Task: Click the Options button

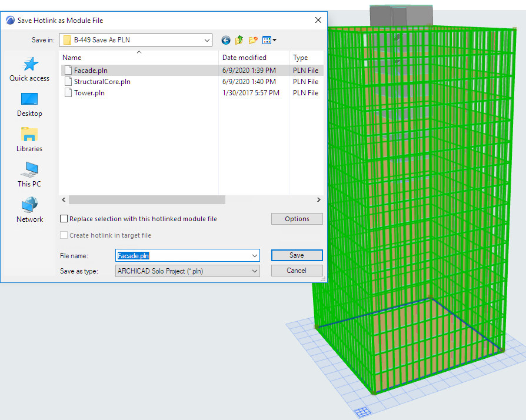Action: pyautogui.click(x=297, y=219)
